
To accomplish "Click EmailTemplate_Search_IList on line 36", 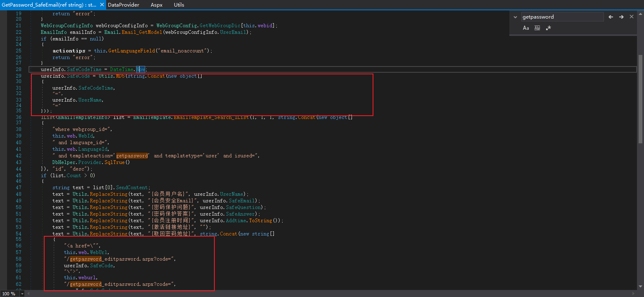I will coord(212,117).
